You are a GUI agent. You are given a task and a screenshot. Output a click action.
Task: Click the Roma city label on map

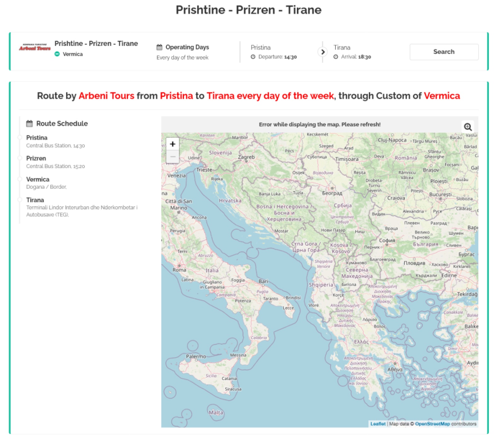pyautogui.click(x=179, y=270)
